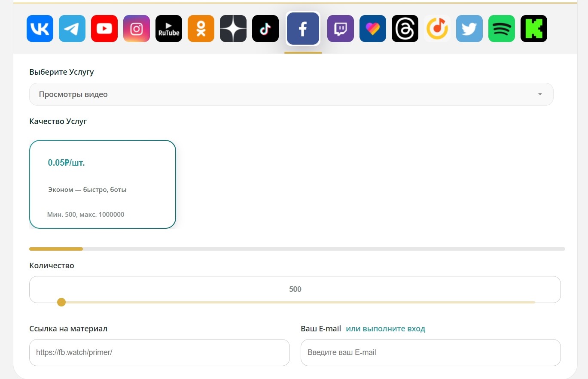Click the Ваш E-mail label
Screen dimensions: 588x379
pyautogui.click(x=321, y=329)
